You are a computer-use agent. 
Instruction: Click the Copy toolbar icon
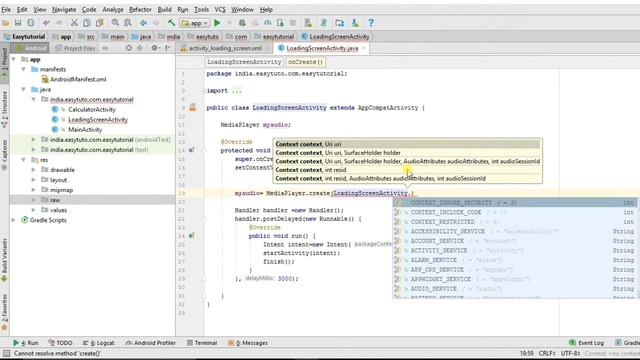[87, 23]
